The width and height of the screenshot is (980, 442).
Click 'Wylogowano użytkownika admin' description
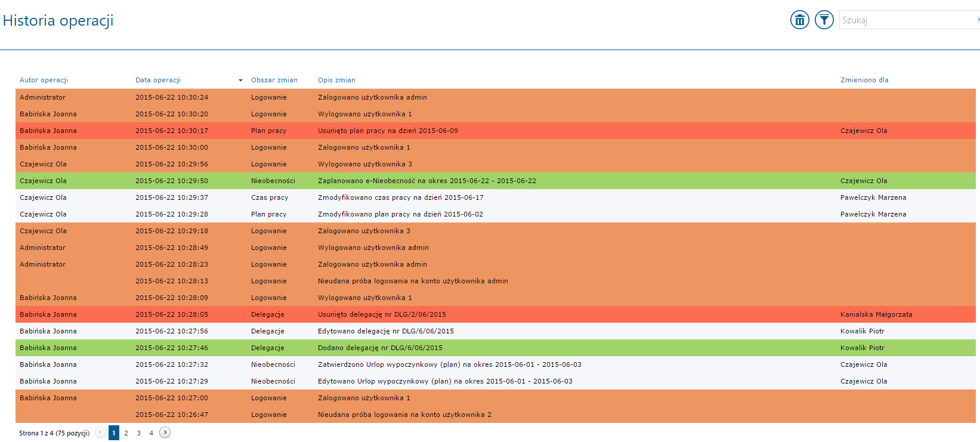coord(373,248)
